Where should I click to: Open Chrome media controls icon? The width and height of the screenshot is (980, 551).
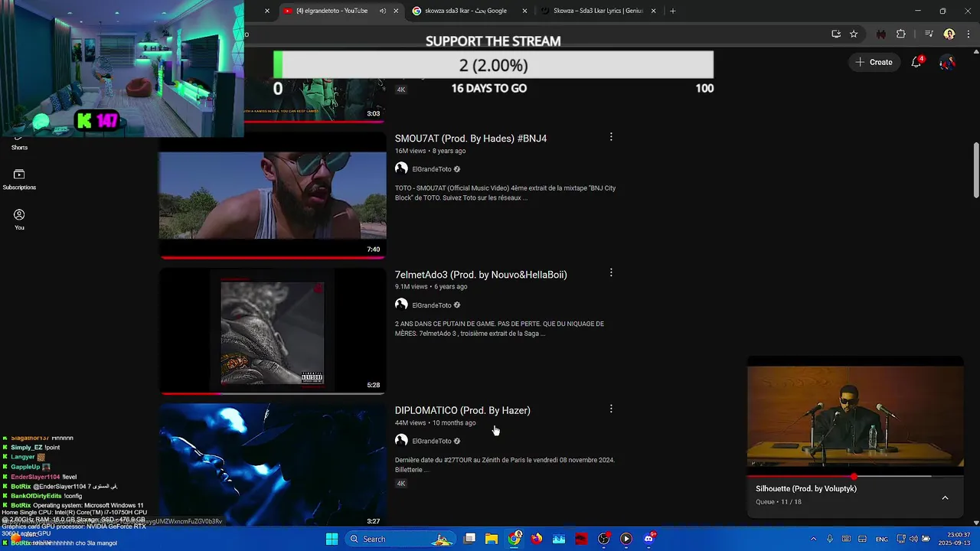coord(929,34)
